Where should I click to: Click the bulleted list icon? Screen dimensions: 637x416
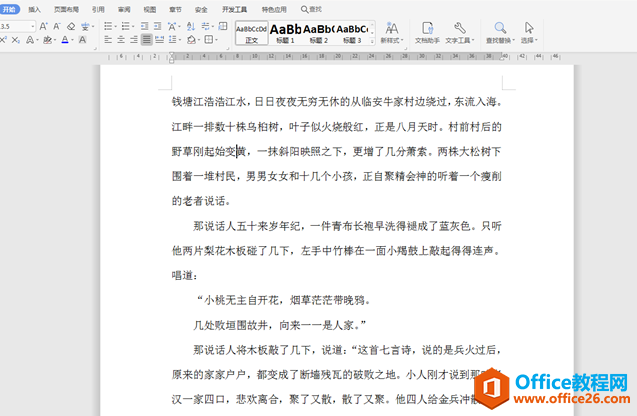(x=108, y=27)
